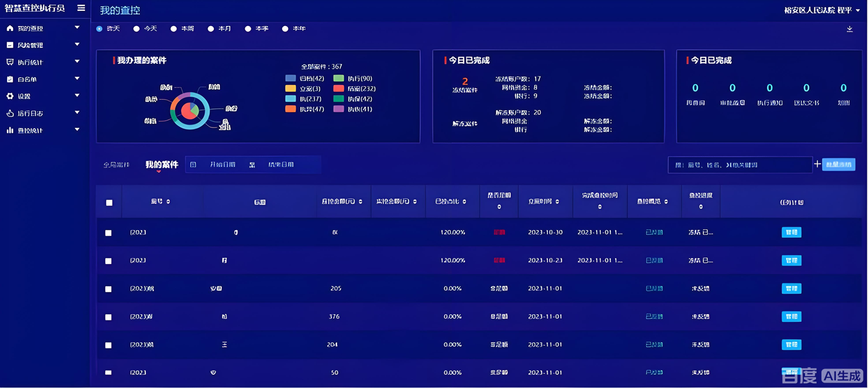Switch to the tab left of 我的案件

pos(116,165)
